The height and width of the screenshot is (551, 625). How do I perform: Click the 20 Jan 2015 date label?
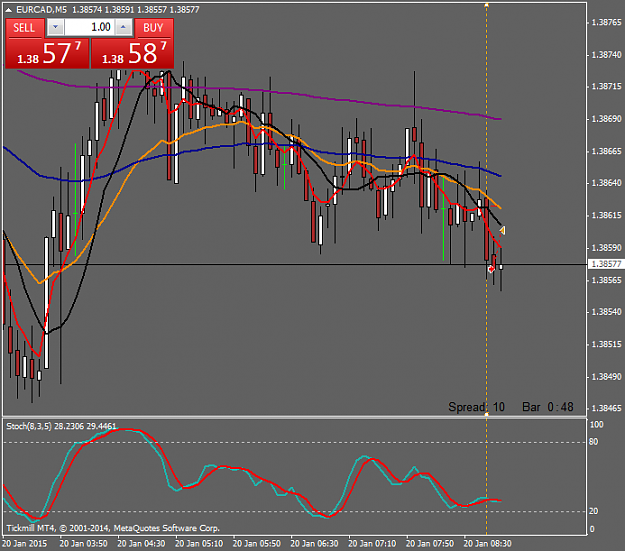click(x=24, y=543)
